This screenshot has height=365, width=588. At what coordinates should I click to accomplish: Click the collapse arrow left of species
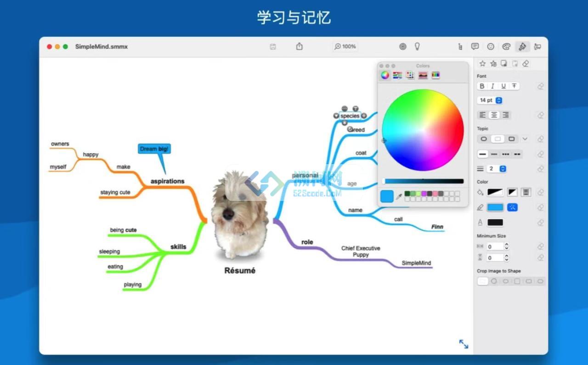(336, 116)
